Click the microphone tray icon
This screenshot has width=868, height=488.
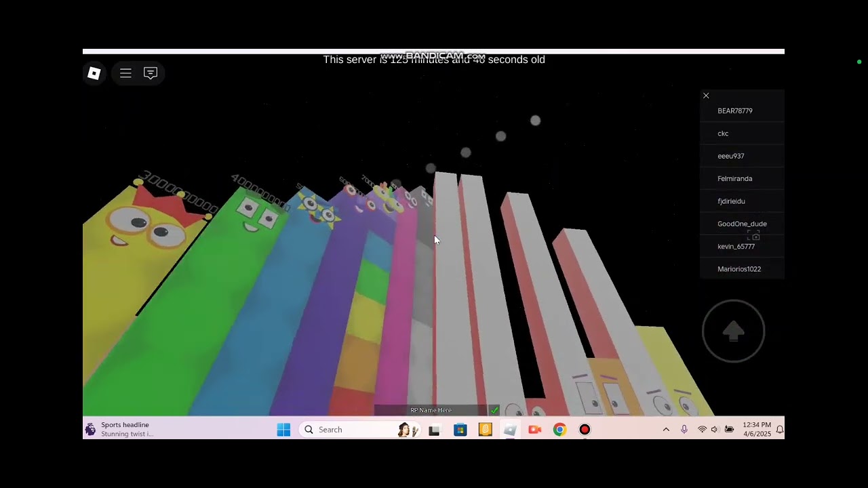(x=684, y=430)
